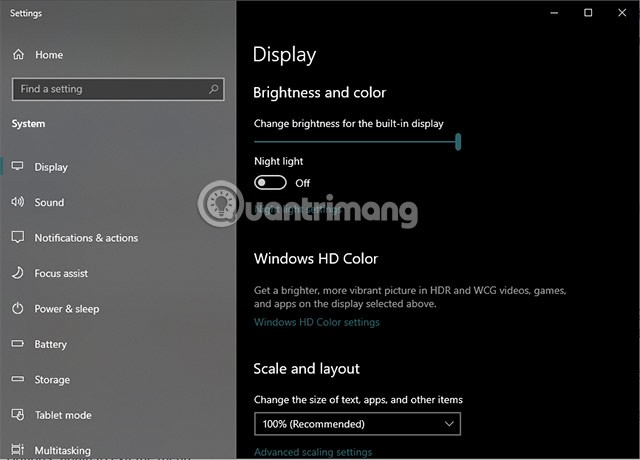The image size is (640, 460).
Task: Click the Power & sleep icon
Action: pyautogui.click(x=18, y=309)
